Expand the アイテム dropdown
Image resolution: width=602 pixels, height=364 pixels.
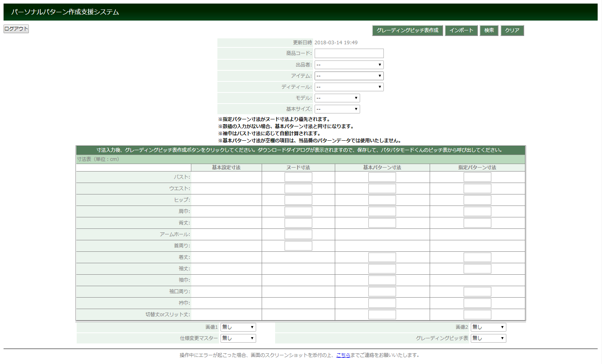click(x=349, y=76)
